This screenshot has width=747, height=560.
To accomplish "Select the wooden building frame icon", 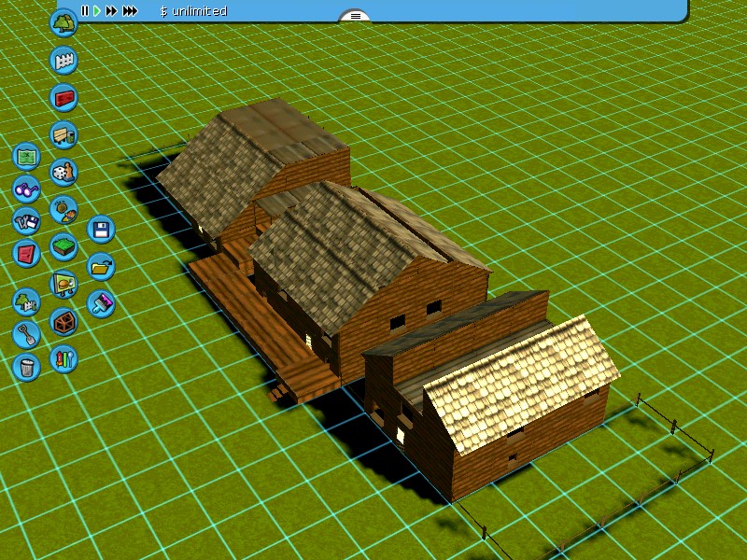I will tap(63, 322).
